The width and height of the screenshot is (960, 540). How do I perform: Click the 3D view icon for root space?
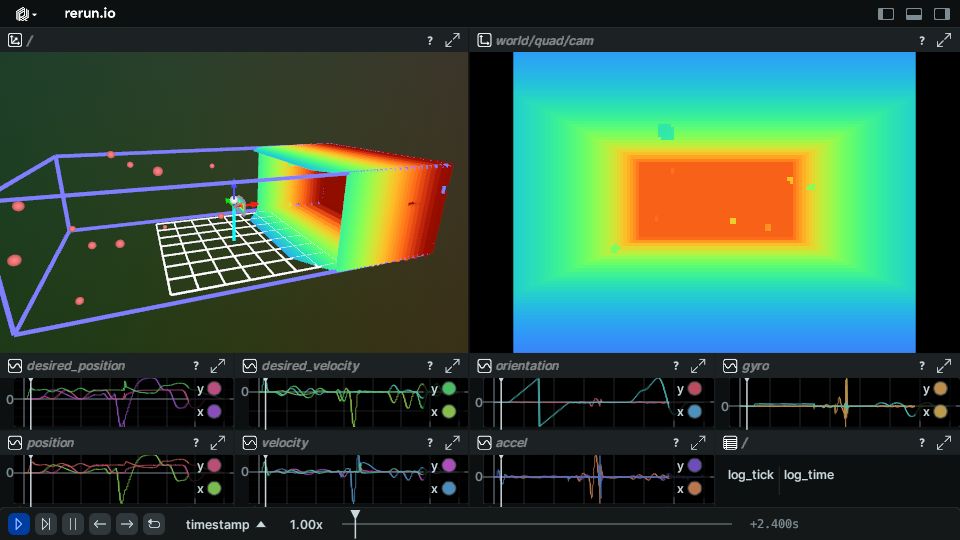[15, 40]
